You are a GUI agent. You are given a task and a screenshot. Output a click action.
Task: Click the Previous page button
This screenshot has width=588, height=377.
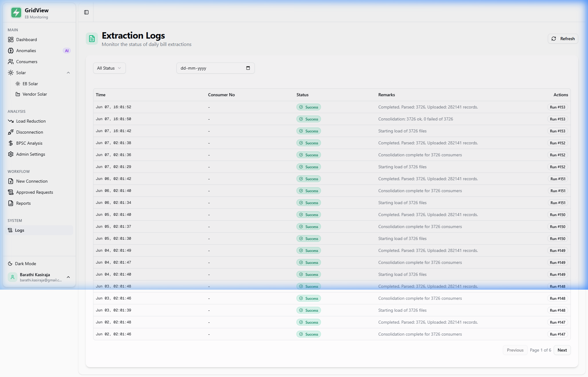[515, 350]
